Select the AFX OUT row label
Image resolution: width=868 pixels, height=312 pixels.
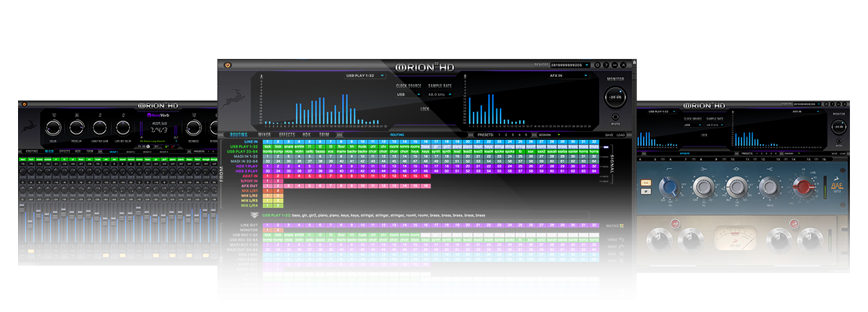(249, 186)
